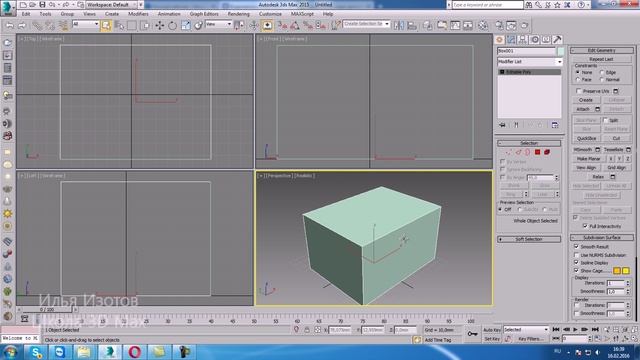Select the None constraint radio button
Viewport: 640px width, 360px height.
578,72
